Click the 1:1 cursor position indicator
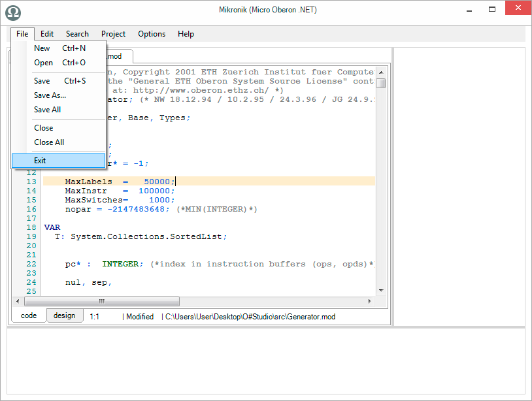 94,317
